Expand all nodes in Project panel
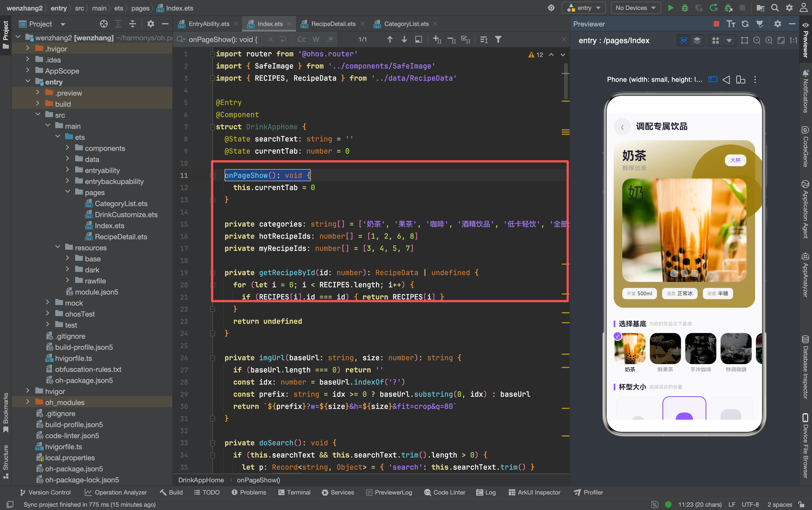 pyautogui.click(x=118, y=23)
